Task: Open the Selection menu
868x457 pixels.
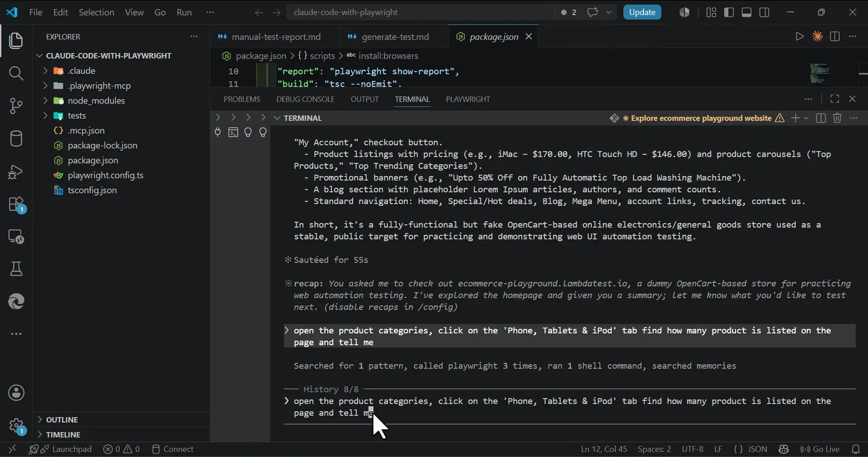Action: (97, 12)
